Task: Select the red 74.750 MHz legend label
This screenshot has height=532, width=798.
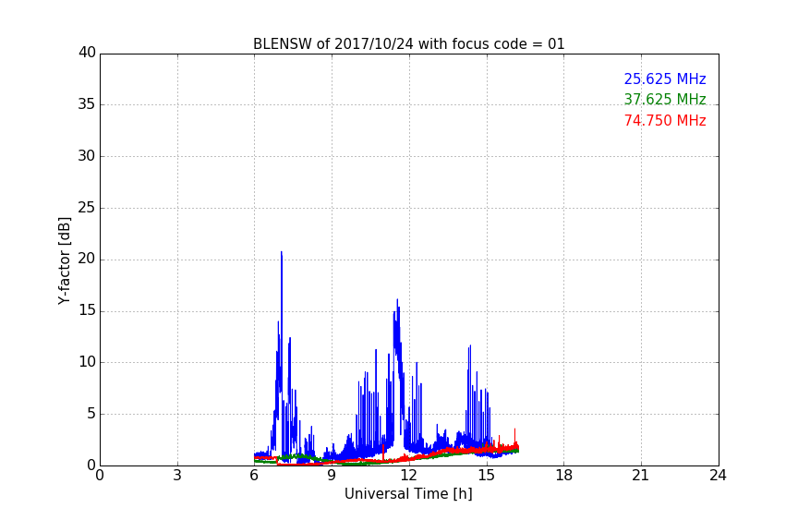Action: point(665,121)
